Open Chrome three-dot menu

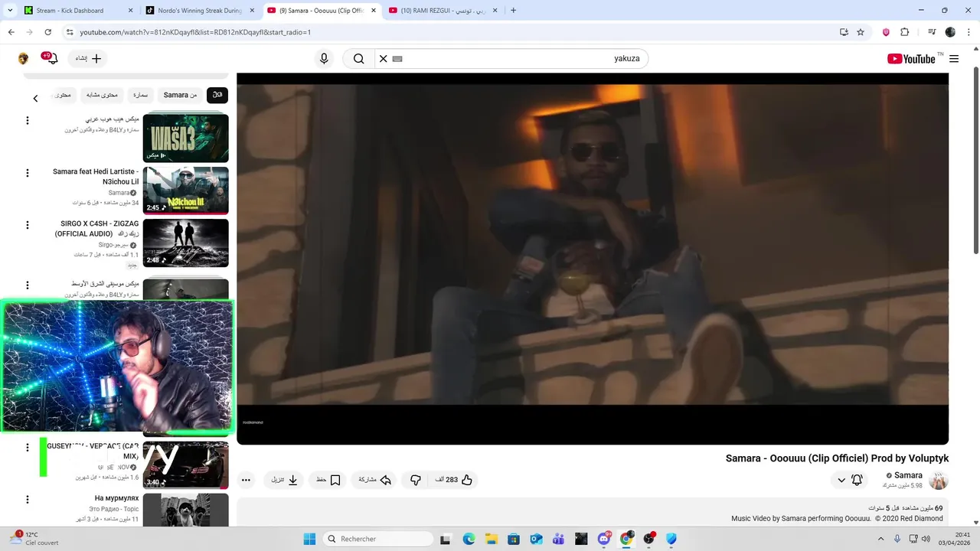(x=968, y=32)
